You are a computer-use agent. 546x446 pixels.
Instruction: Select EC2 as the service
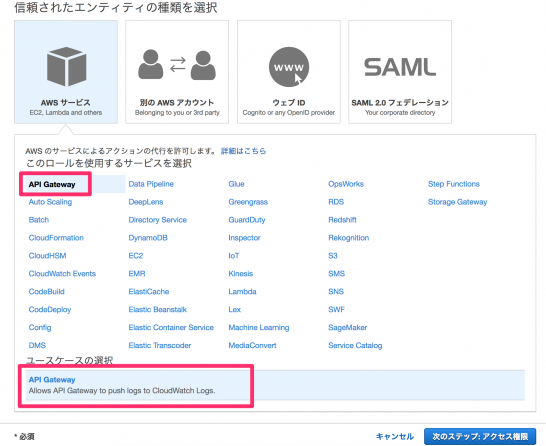(136, 256)
